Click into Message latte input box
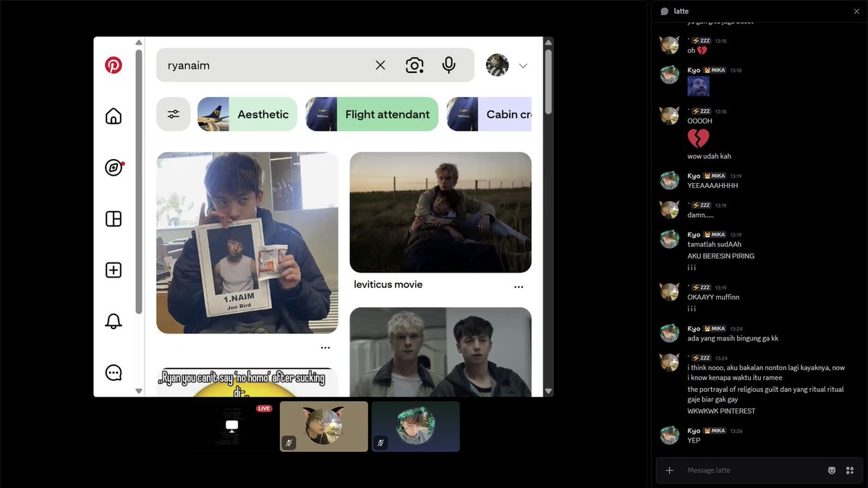 point(752,471)
